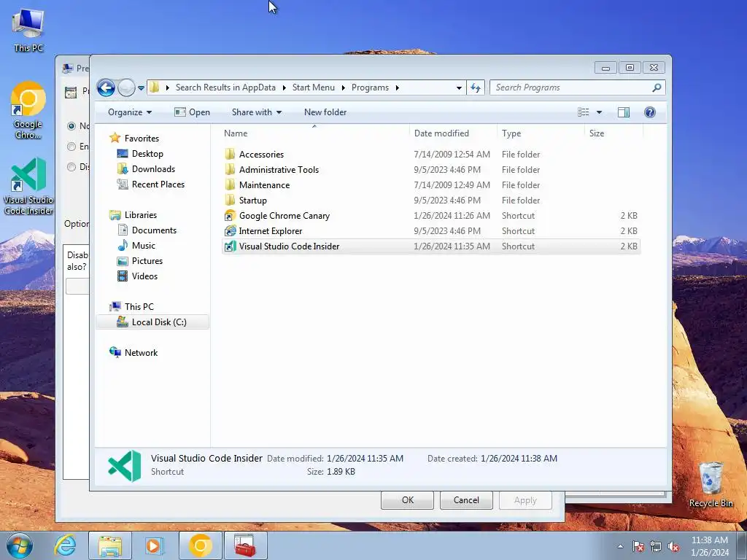The width and height of the screenshot is (747, 560).
Task: Open the Music library
Action: tap(144, 246)
